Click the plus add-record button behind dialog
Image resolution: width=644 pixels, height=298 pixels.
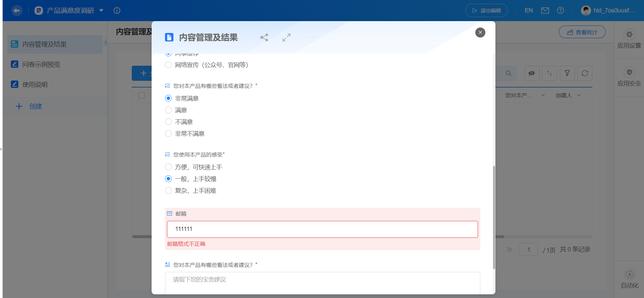(142, 73)
